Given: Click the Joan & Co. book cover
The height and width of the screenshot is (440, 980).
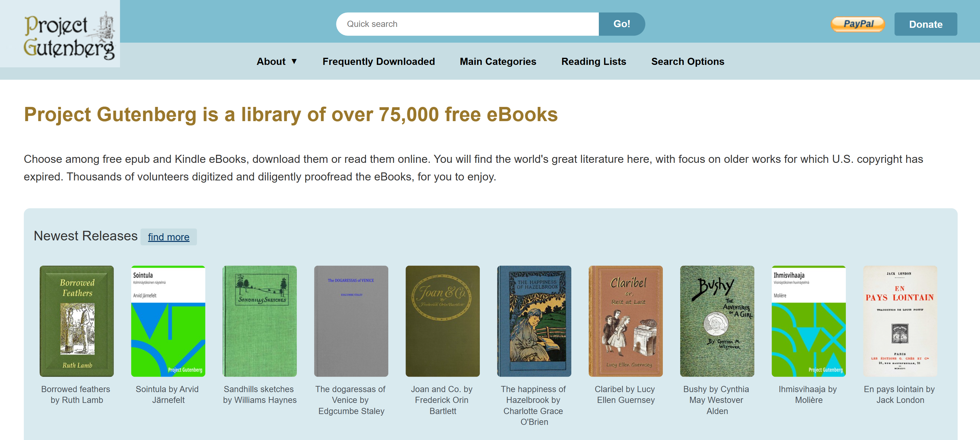Looking at the screenshot, I should tap(442, 321).
